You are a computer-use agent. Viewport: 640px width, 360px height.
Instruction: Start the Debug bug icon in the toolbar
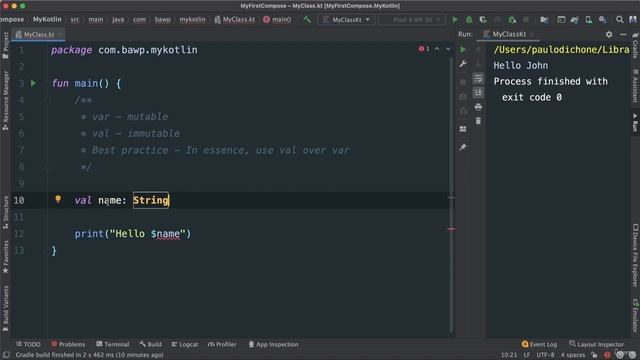pyautogui.click(x=469, y=20)
